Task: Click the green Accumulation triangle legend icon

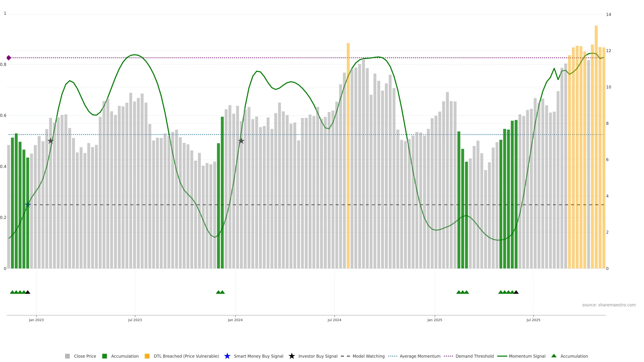Action: tap(554, 356)
